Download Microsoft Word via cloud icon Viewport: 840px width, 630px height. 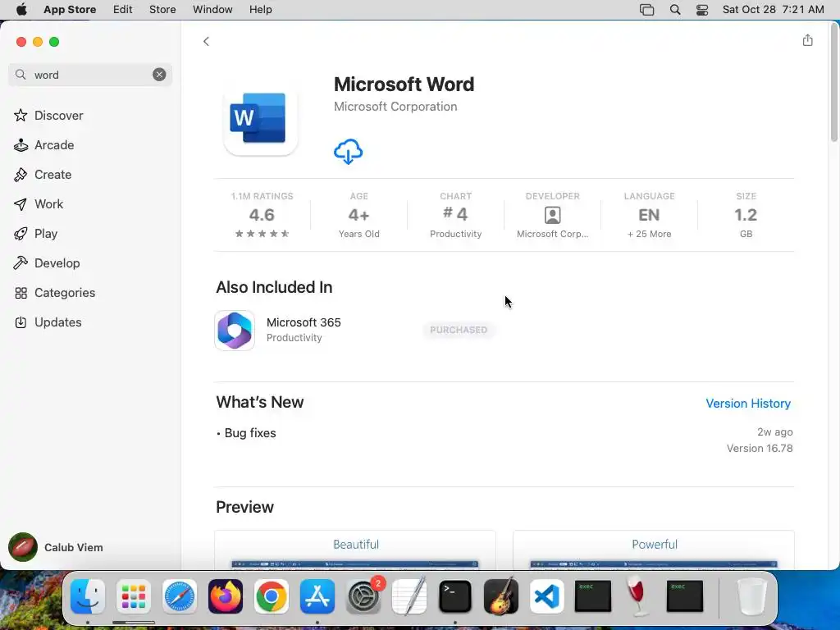click(348, 152)
